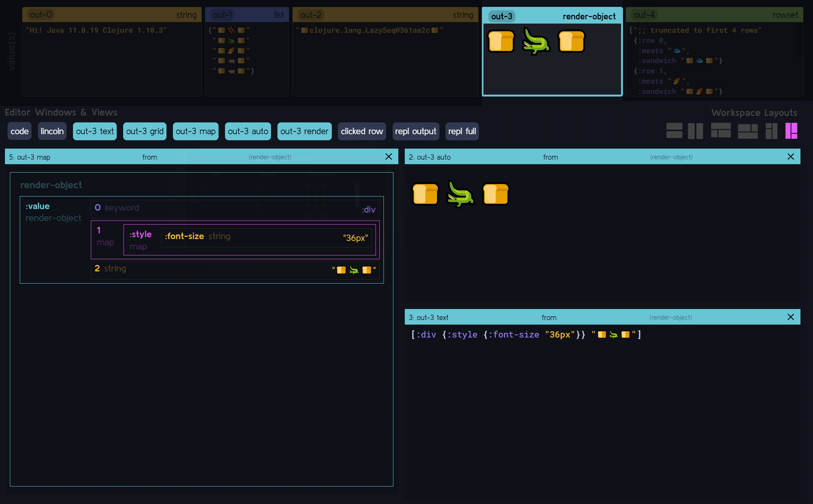813x504 pixels.
Task: Click the 'out-3 render' view button
Action: [x=304, y=131]
